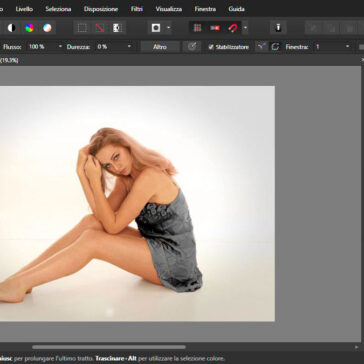Click the assistant manager icon

click(x=278, y=28)
